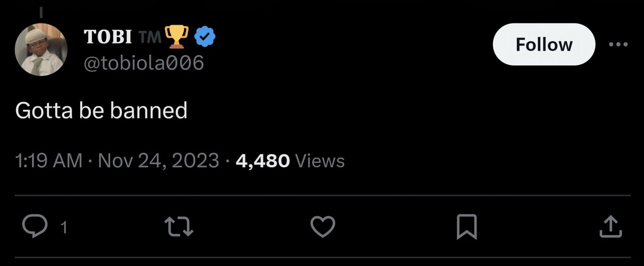Click the reply count number 1

click(x=64, y=228)
